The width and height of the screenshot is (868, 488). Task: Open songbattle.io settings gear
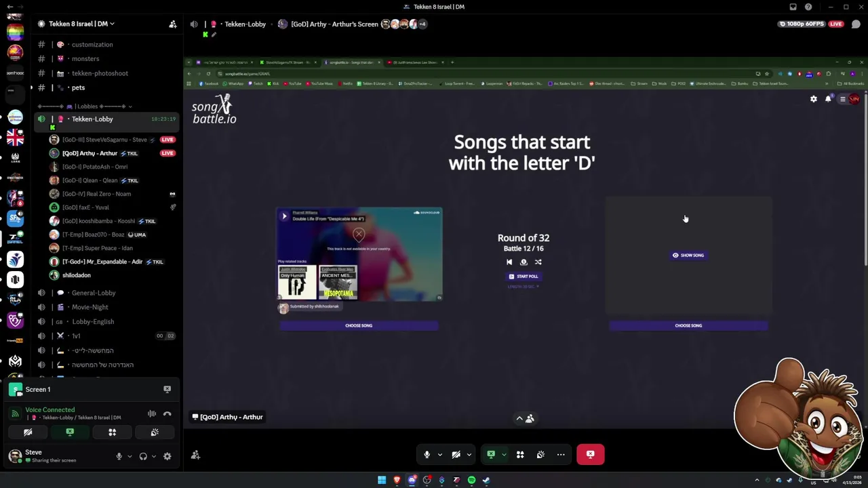point(814,99)
